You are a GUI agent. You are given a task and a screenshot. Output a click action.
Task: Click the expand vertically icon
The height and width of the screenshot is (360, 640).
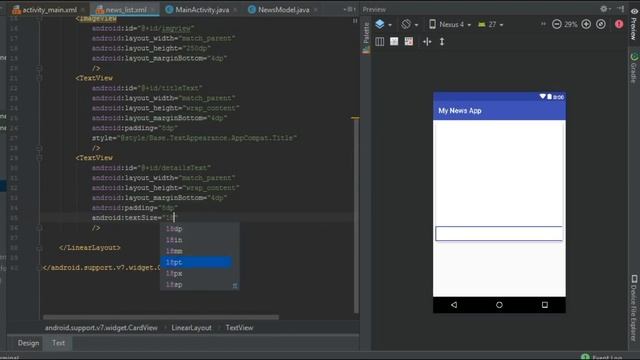pos(442,41)
